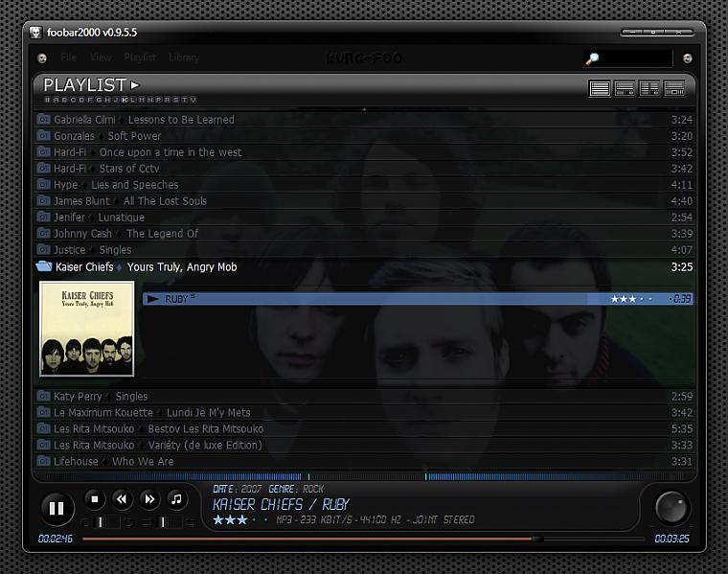Stop the current track
Viewport: 728px width, 574px height.
click(95, 499)
